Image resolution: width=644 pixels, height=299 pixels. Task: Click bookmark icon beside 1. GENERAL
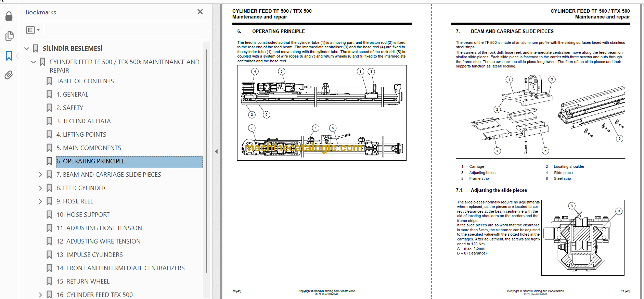(x=49, y=95)
